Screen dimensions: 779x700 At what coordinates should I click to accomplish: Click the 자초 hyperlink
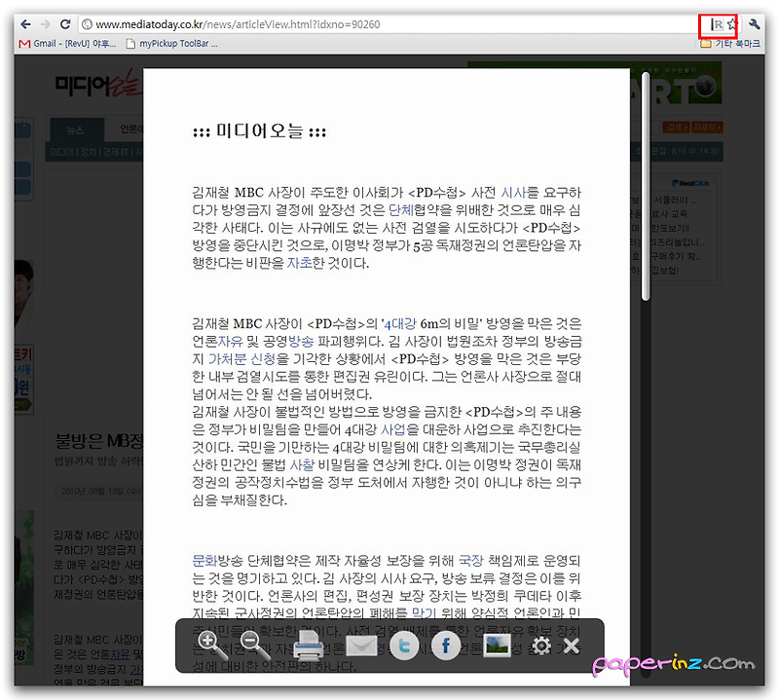300,263
